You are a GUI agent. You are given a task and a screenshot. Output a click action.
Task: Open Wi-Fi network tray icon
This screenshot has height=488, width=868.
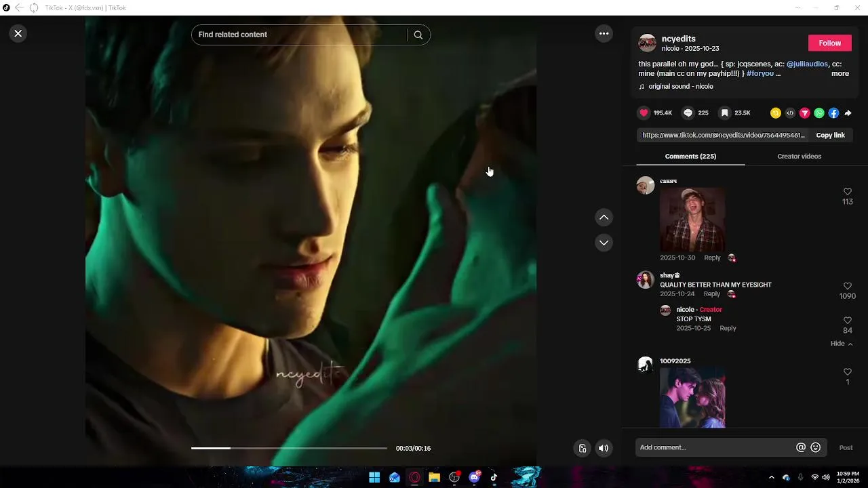click(x=814, y=477)
